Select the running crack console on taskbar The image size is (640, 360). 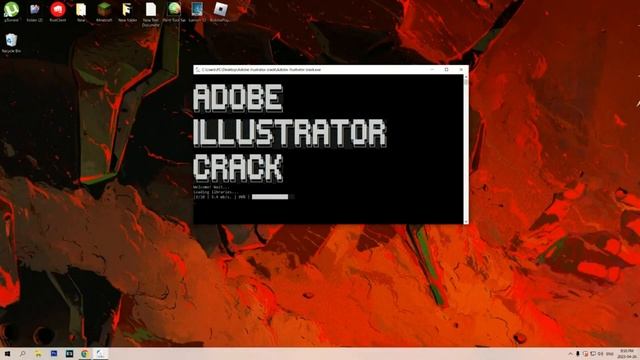[100, 353]
